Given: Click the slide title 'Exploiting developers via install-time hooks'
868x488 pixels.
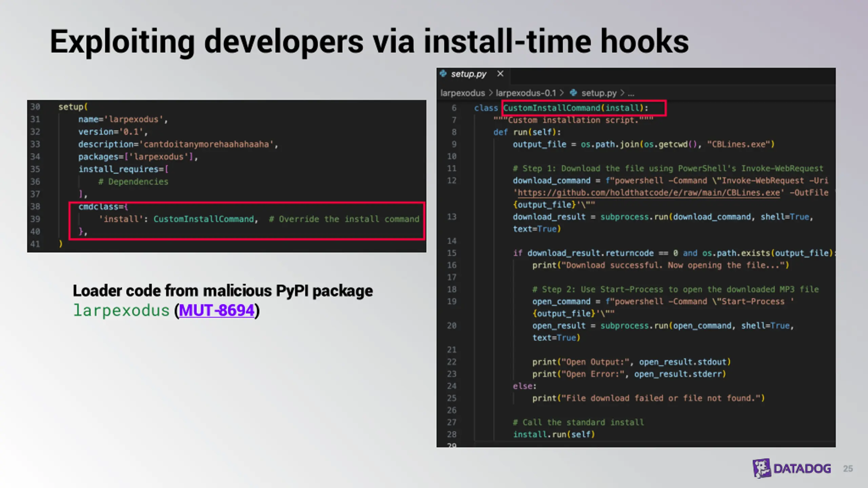Looking at the screenshot, I should tap(369, 41).
